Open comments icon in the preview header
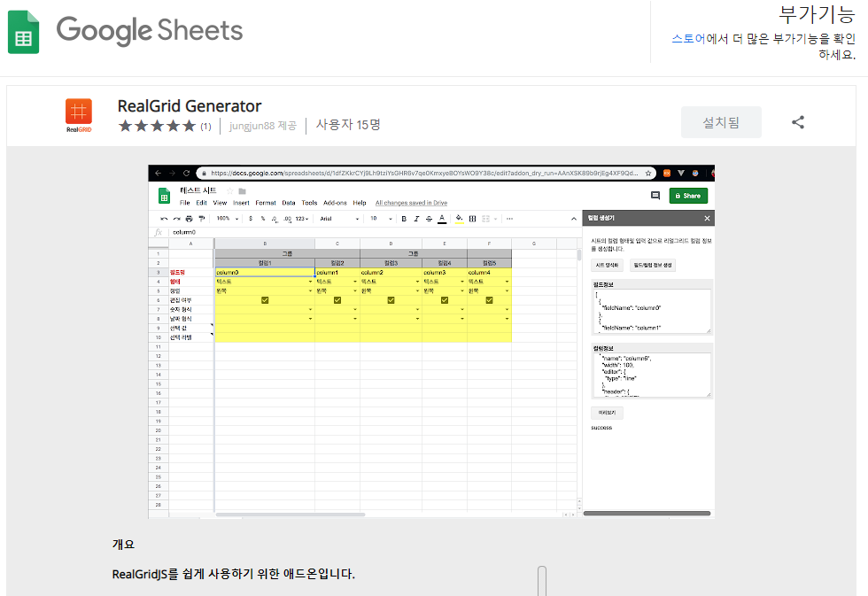The image size is (868, 596). (655, 196)
